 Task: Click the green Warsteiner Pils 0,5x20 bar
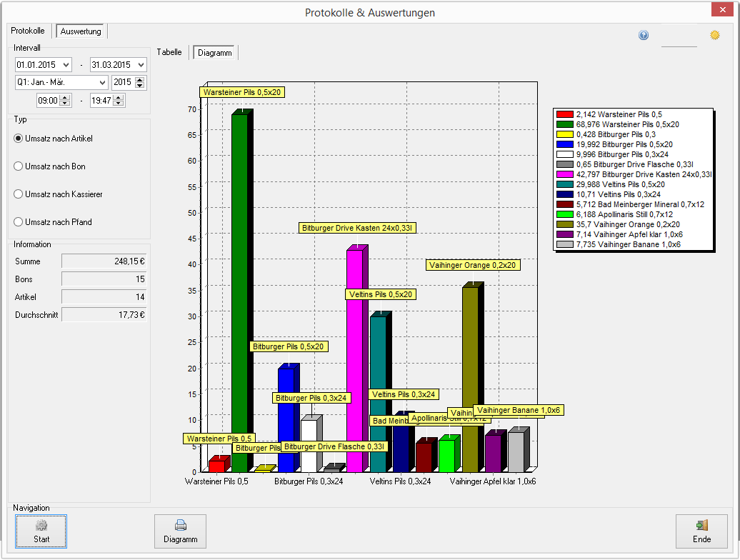[x=240, y=293]
